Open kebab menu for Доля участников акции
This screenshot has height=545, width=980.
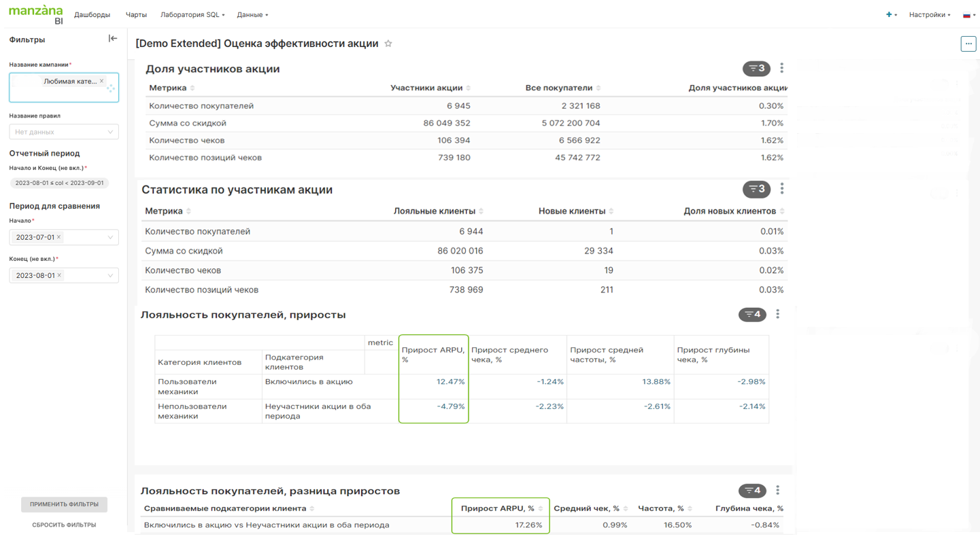[781, 68]
